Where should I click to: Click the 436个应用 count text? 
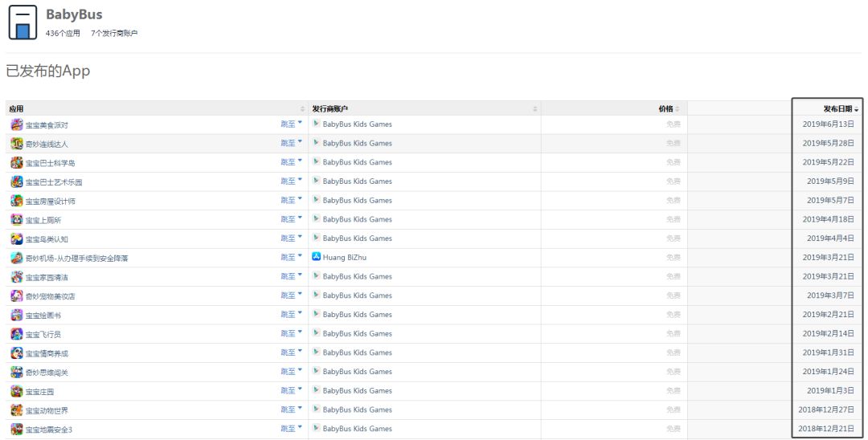tap(63, 33)
